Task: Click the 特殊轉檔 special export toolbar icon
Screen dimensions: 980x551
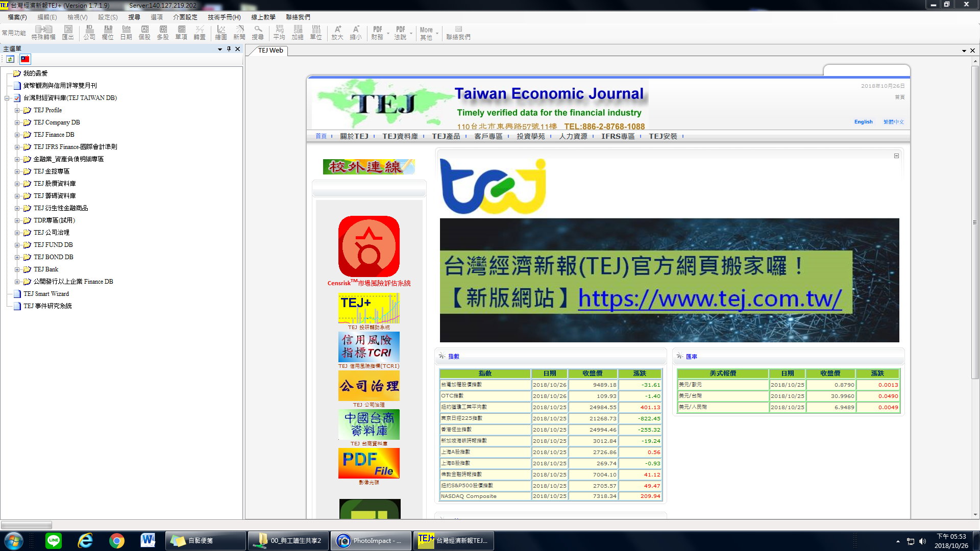Action: coord(43,33)
